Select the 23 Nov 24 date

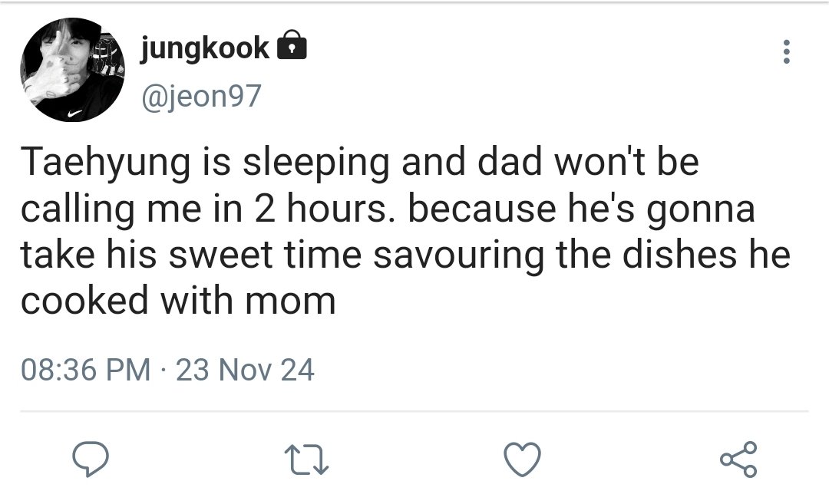(245, 369)
